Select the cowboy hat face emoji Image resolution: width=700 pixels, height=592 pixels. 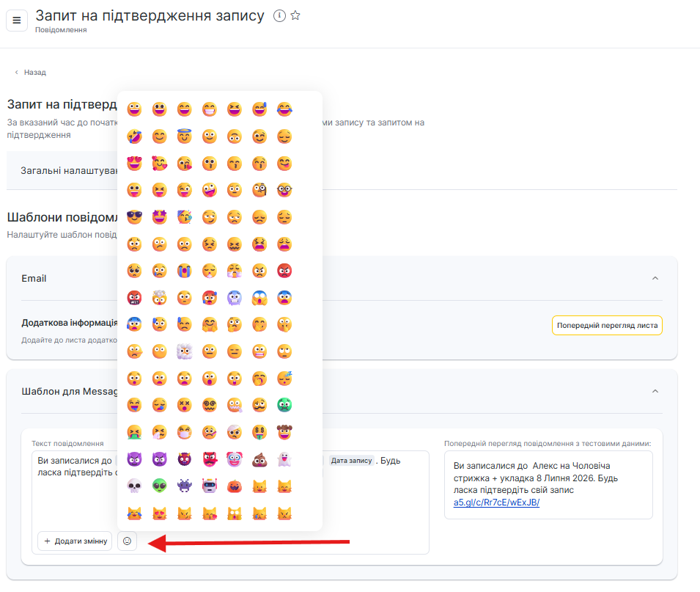point(284,433)
